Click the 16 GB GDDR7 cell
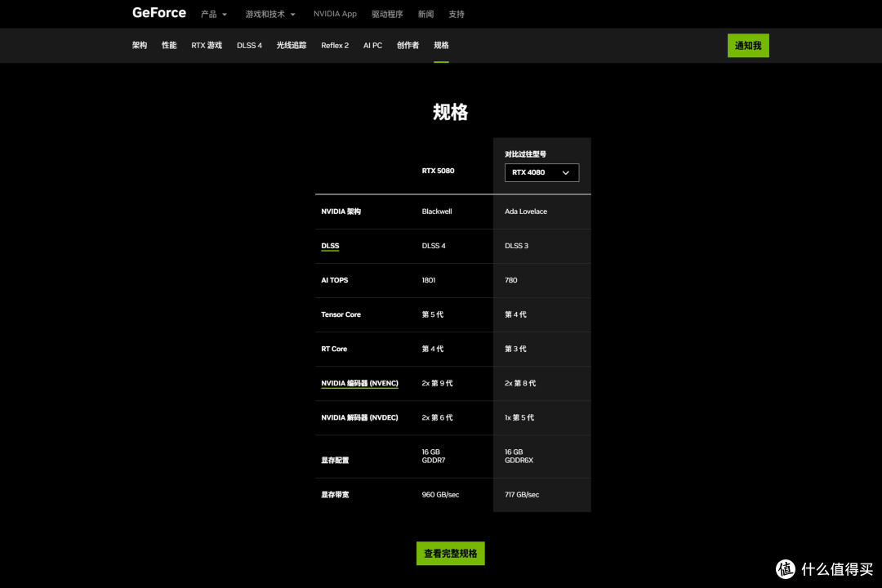The height and width of the screenshot is (588, 882). tap(433, 456)
